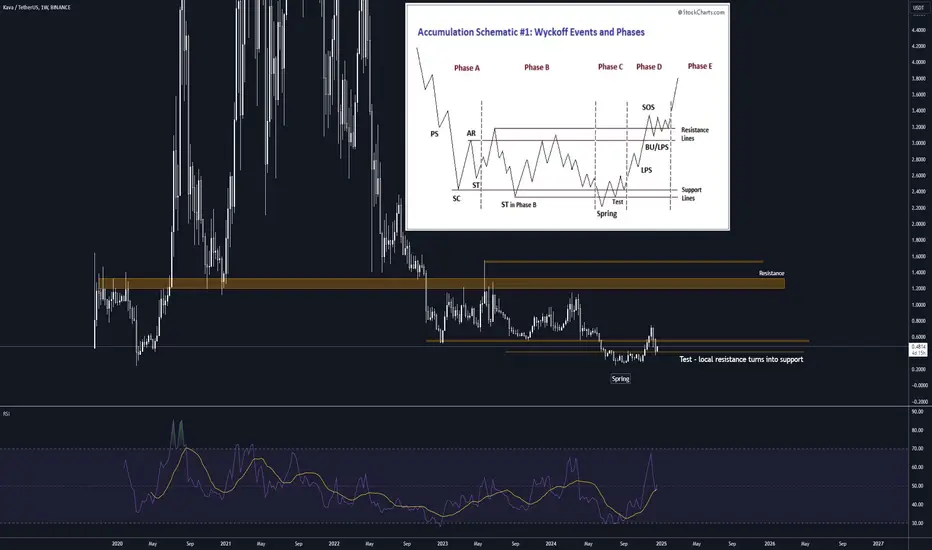This screenshot has width=932, height=550.
Task: Click the StockCharts.com credit in the schematic
Action: [x=701, y=12]
